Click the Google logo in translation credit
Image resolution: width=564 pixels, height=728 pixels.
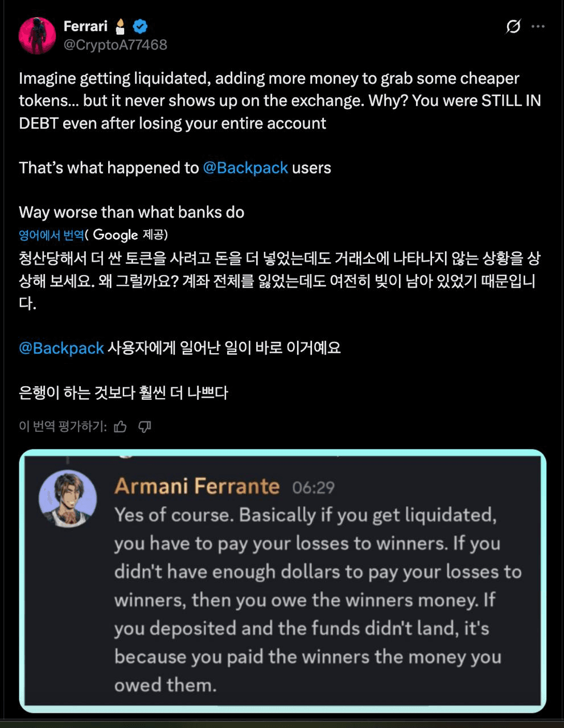point(116,235)
